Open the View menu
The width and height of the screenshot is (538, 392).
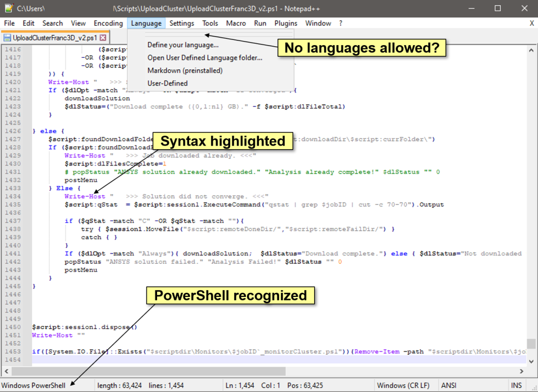pyautogui.click(x=78, y=23)
